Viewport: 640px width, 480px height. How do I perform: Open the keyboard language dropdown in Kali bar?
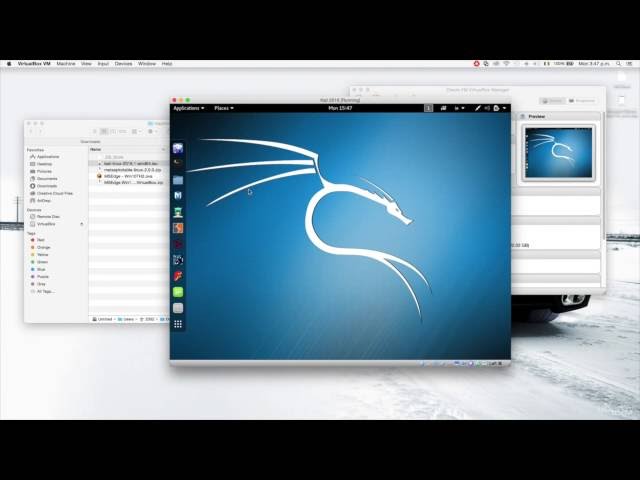click(x=460, y=108)
